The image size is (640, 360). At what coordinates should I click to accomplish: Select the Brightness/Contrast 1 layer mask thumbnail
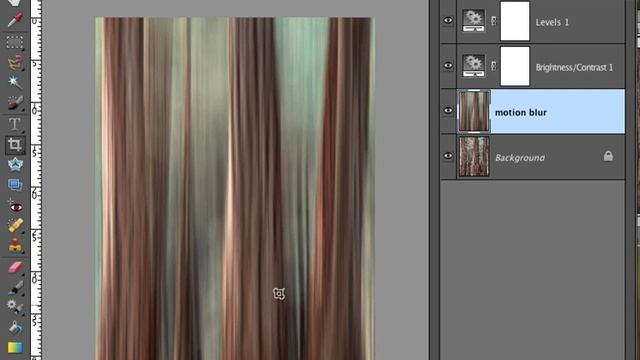[515, 66]
